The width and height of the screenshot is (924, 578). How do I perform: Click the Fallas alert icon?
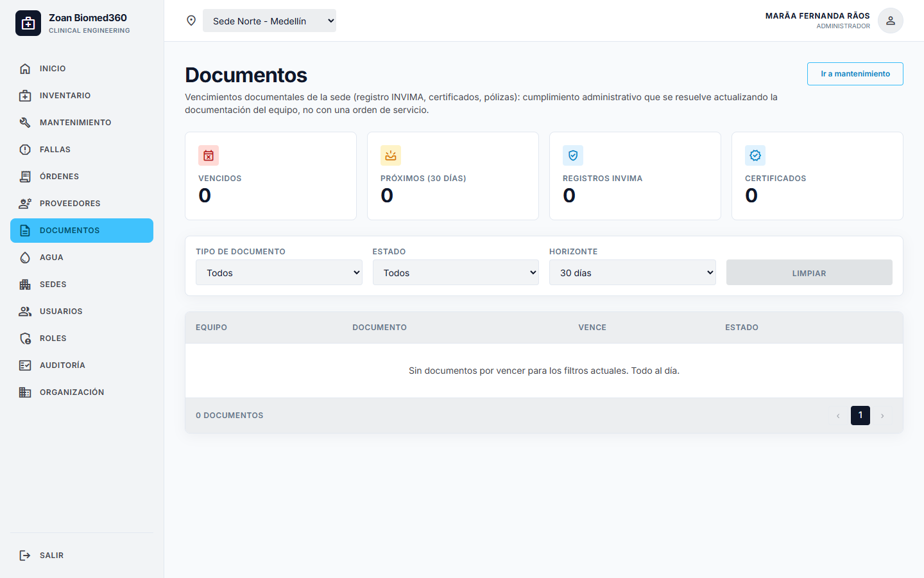(x=25, y=150)
